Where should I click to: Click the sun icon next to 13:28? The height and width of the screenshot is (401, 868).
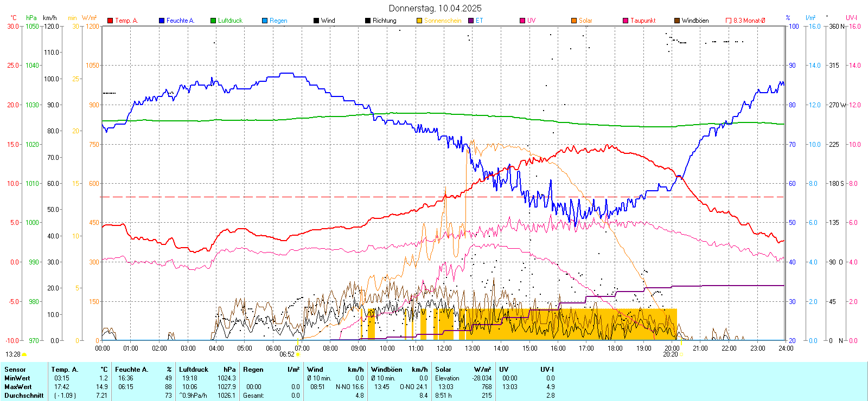click(x=24, y=354)
